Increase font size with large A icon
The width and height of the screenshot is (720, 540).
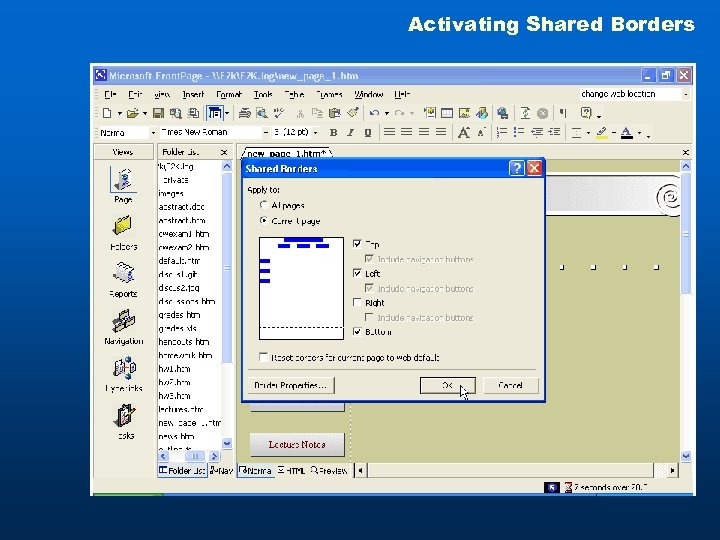[x=464, y=133]
